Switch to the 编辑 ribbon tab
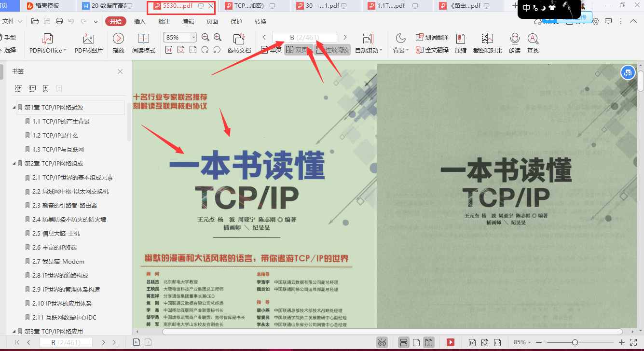This screenshot has width=644, height=351. 188,21
